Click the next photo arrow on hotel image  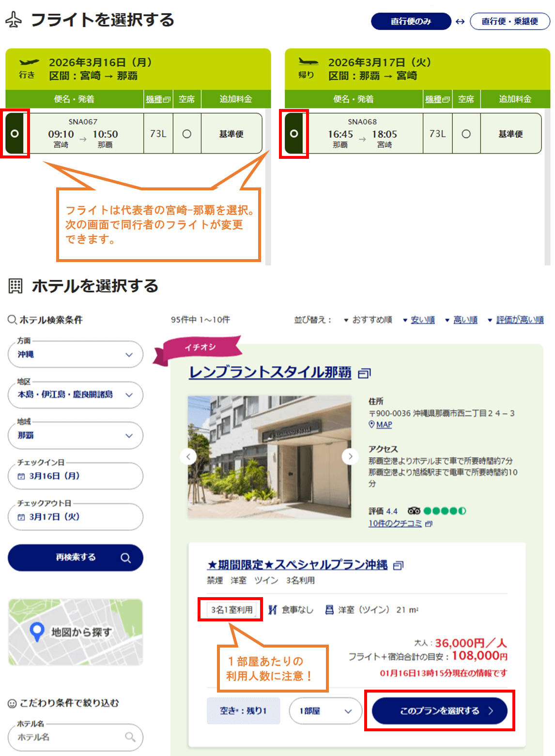tap(350, 456)
